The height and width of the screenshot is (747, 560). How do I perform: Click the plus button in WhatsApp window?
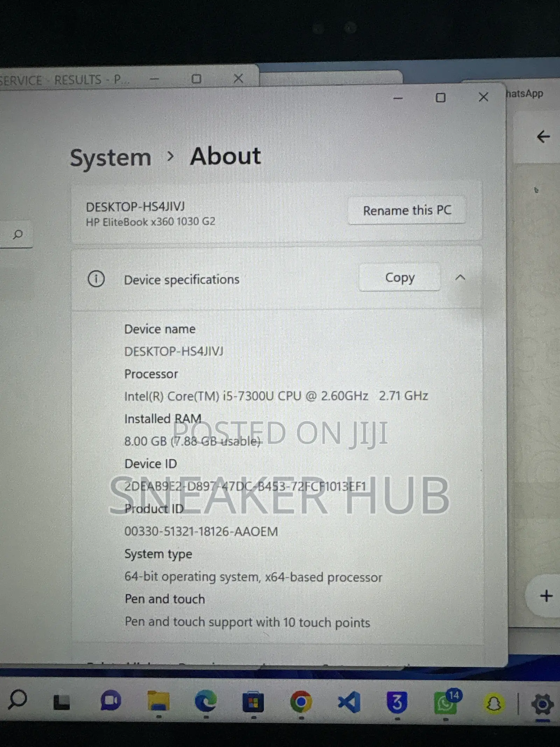546,596
